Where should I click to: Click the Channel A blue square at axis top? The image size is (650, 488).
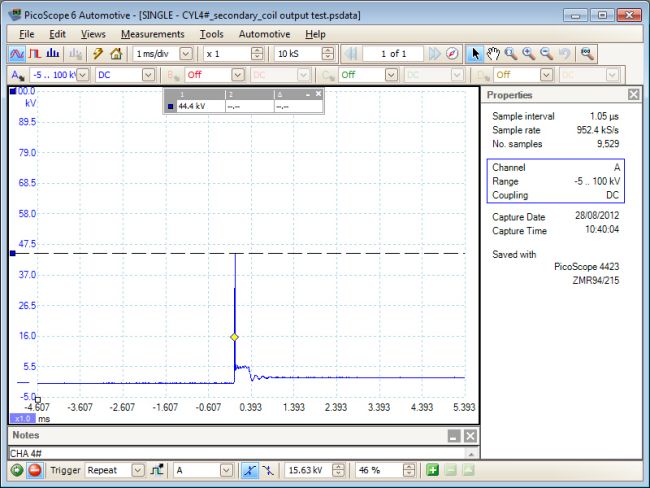(13, 91)
